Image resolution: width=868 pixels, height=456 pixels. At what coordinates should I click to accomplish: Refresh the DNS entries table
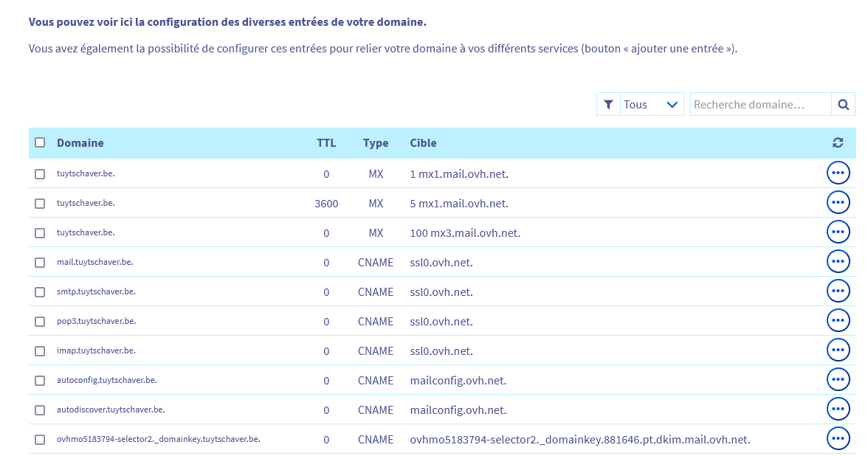click(838, 143)
